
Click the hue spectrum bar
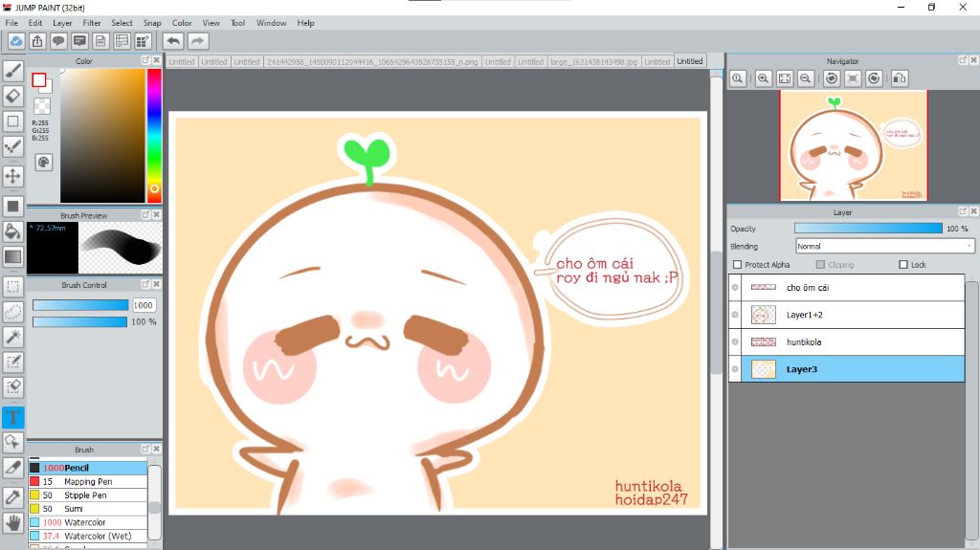point(154,135)
